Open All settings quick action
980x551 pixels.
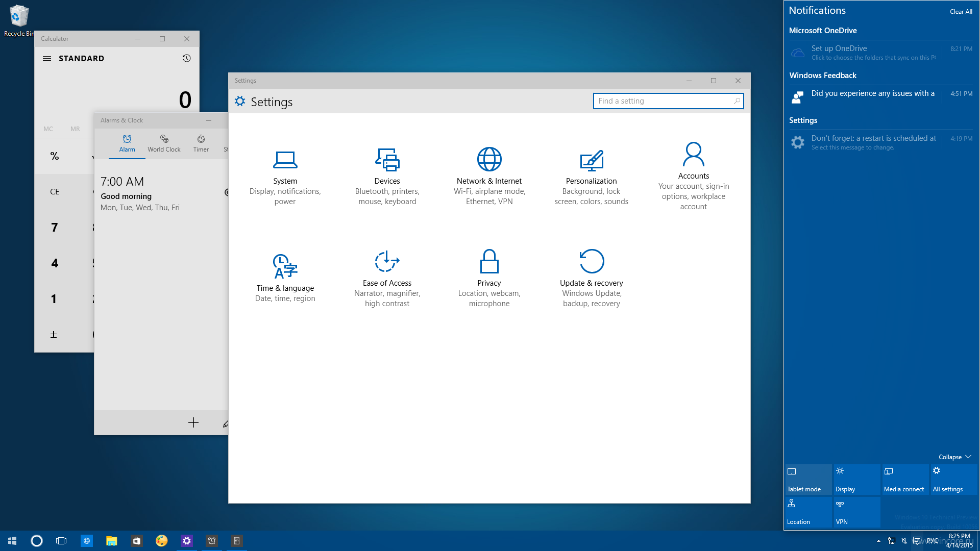pyautogui.click(x=953, y=480)
